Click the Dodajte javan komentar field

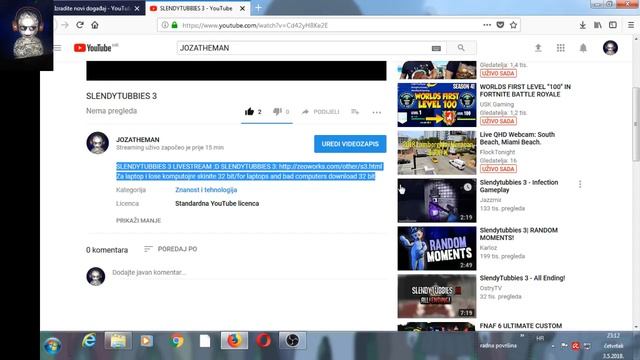(249, 273)
